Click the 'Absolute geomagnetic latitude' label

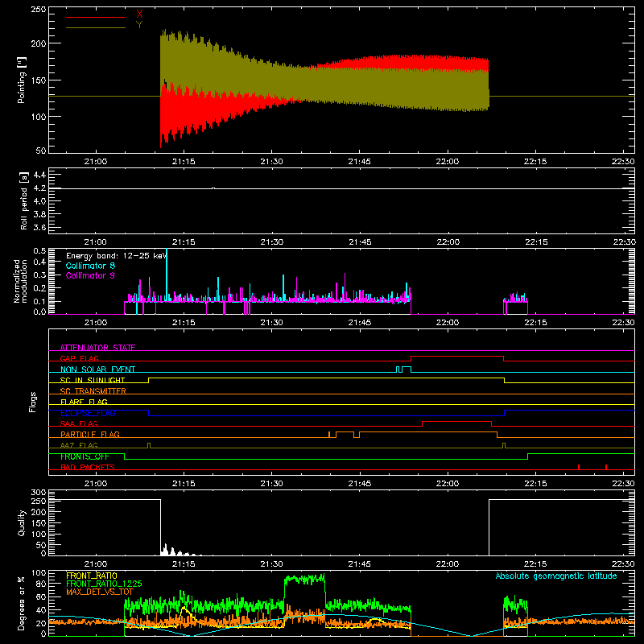556,576
